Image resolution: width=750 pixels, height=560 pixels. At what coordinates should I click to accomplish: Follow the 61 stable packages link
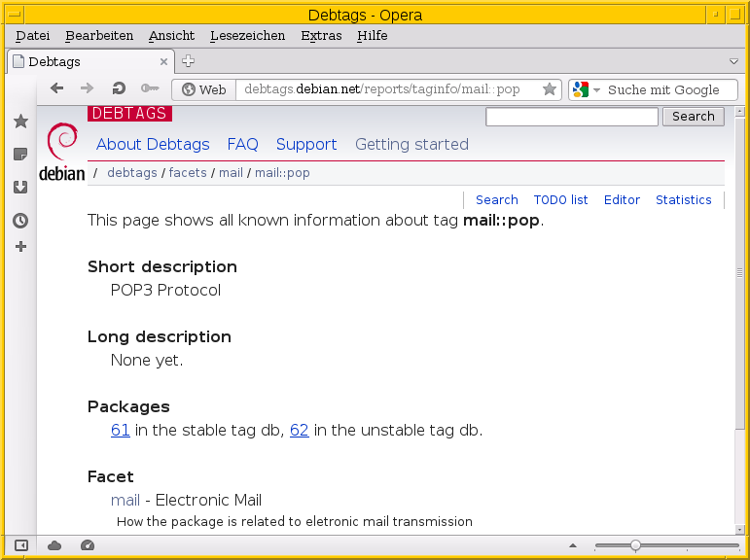click(x=121, y=430)
